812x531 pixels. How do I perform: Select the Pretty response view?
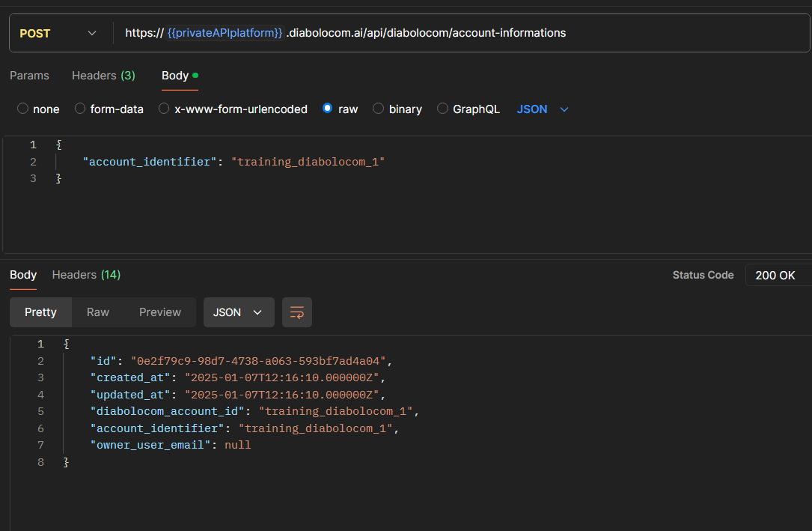40,312
